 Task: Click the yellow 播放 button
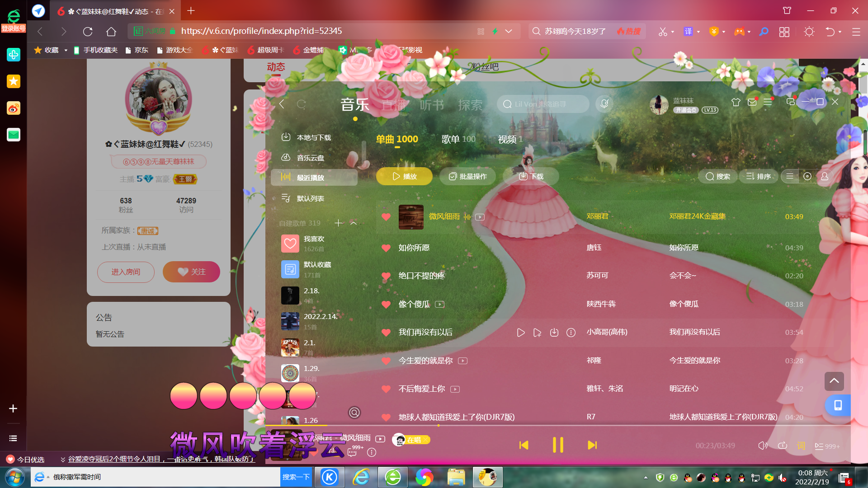(x=404, y=176)
